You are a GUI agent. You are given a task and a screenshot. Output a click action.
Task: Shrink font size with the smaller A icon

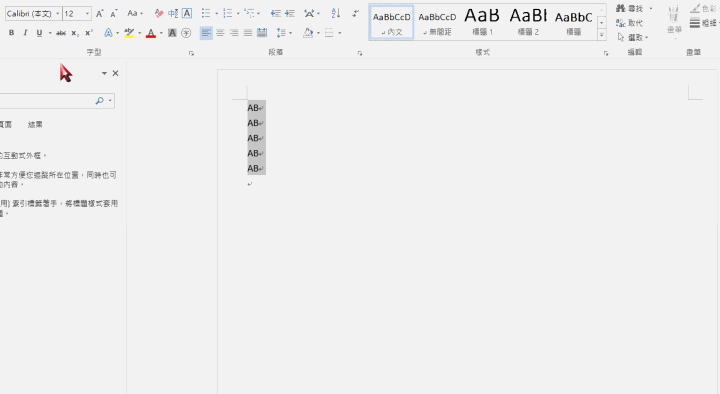(114, 14)
